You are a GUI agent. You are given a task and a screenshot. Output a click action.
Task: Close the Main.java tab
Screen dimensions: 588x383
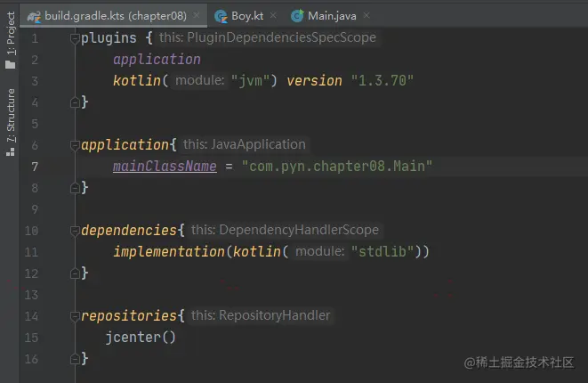point(366,15)
